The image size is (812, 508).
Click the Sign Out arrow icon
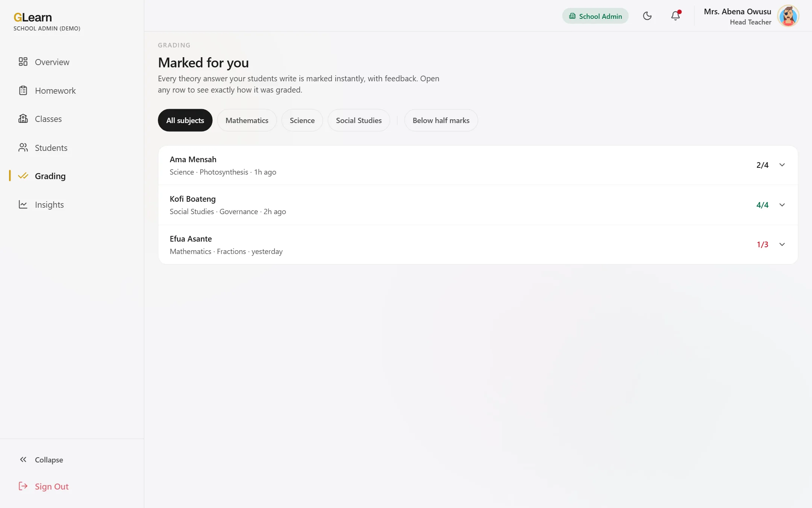[x=23, y=486]
